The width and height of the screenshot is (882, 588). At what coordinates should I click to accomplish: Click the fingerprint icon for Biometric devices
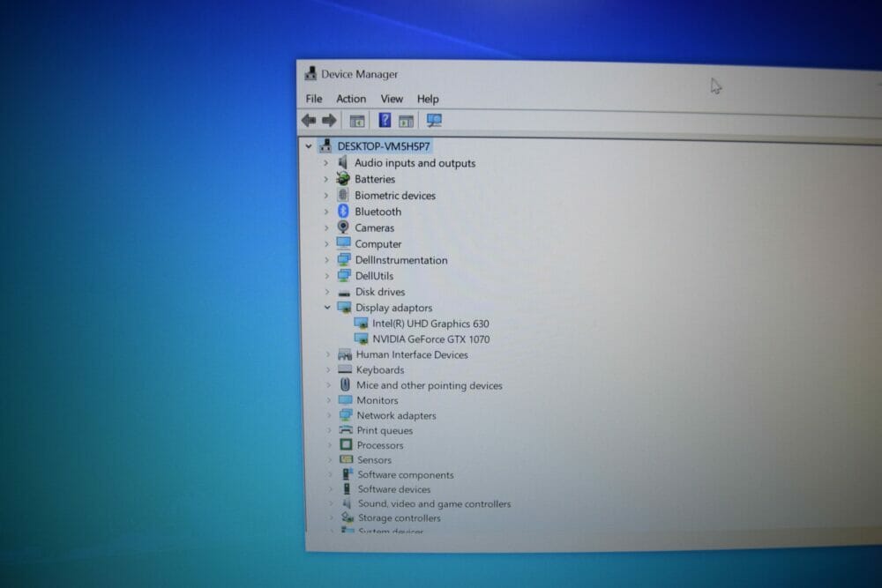point(343,195)
